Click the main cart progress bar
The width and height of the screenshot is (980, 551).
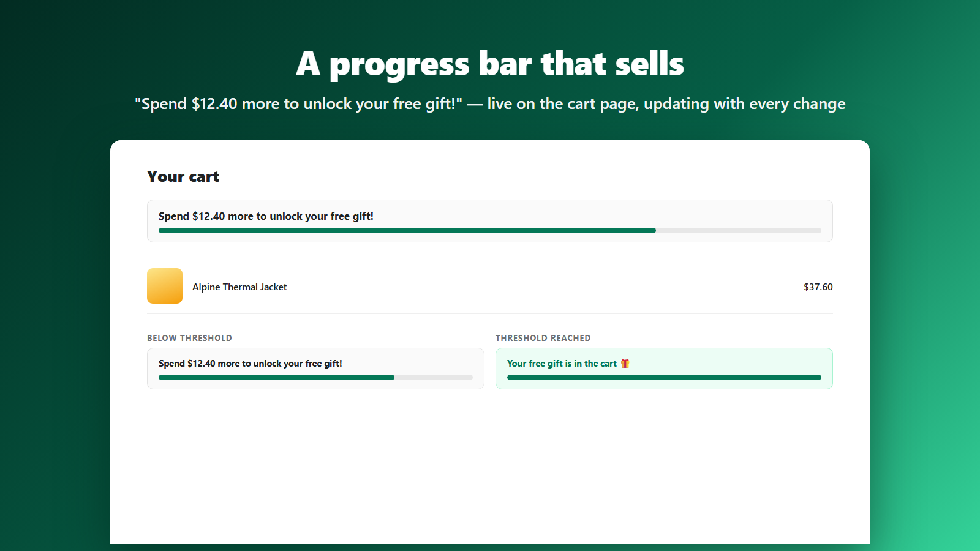490,231
